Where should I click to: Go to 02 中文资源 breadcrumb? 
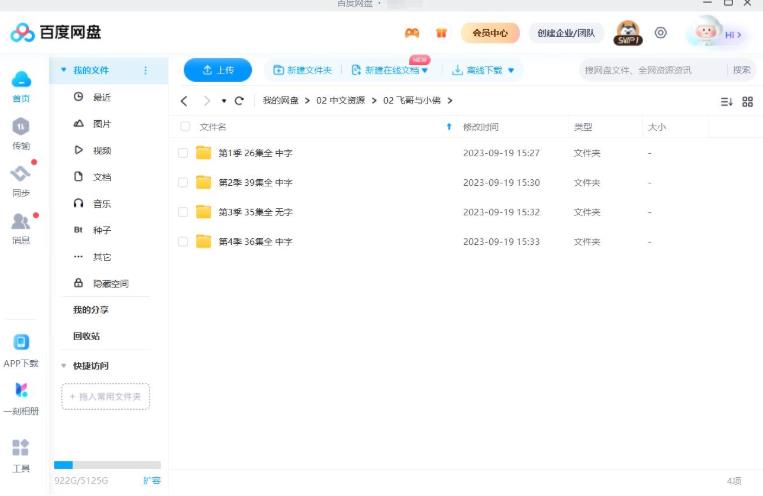341,100
